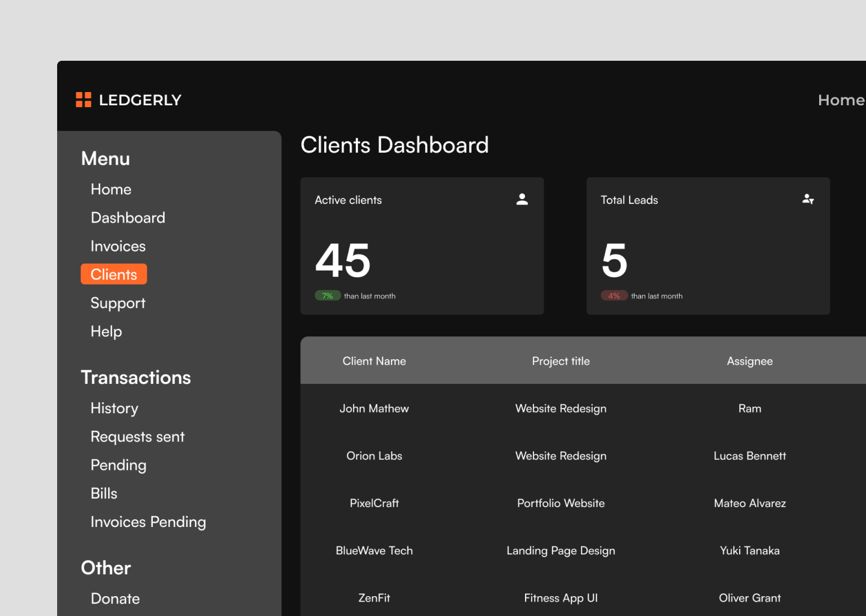The image size is (866, 616).
Task: Click the add-person icon on Total Leads card
Action: 808,199
